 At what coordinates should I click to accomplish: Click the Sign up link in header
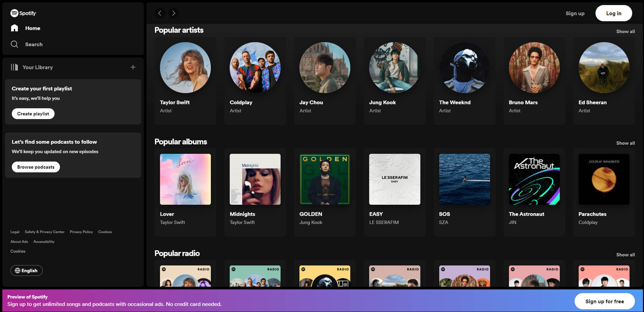coord(575,13)
